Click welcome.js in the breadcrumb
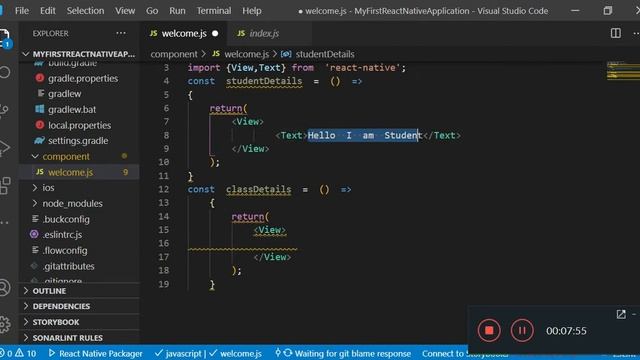 241,54
